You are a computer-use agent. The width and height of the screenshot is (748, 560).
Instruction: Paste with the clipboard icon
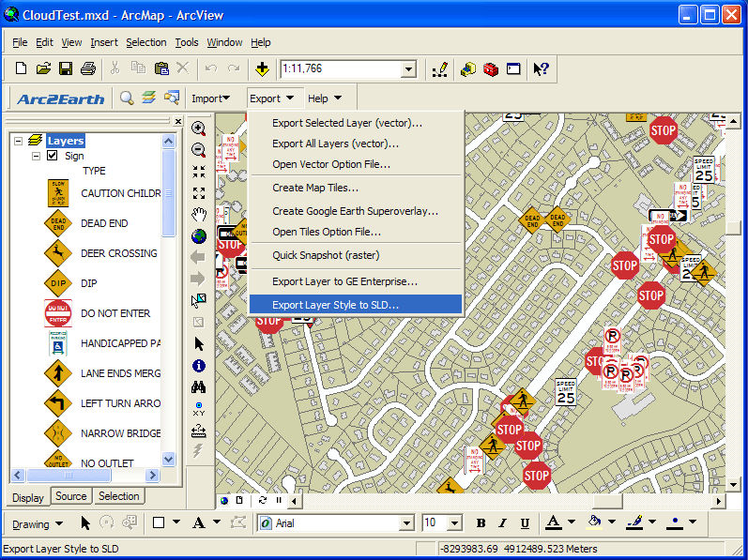161,69
